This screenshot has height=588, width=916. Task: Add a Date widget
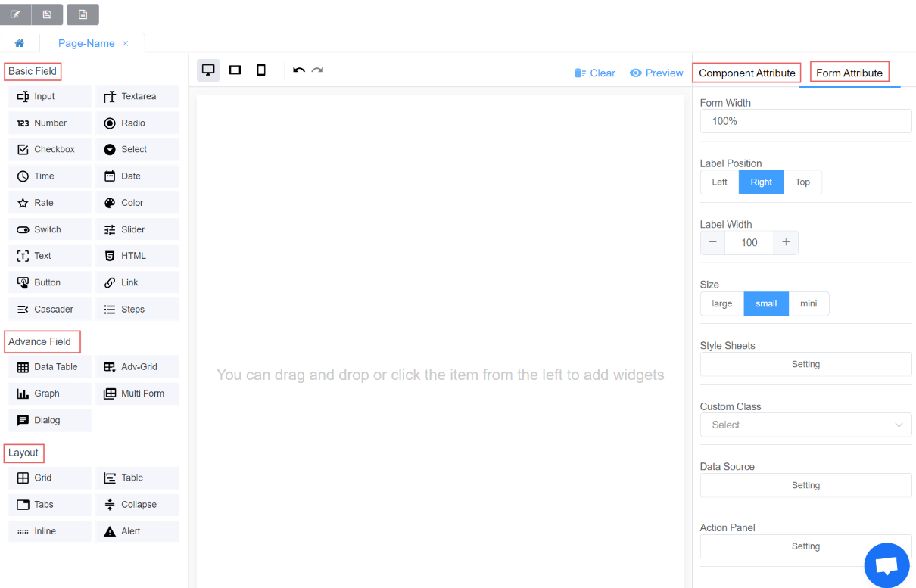137,176
